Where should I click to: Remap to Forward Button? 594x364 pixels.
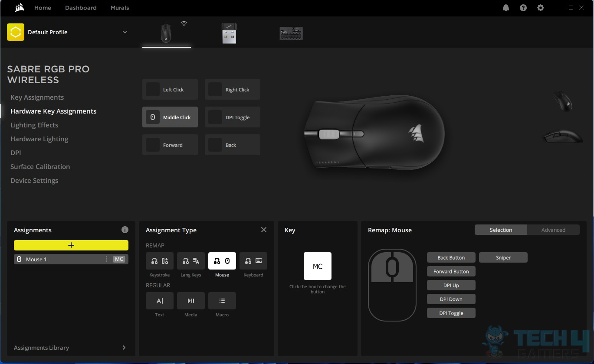[x=451, y=271]
